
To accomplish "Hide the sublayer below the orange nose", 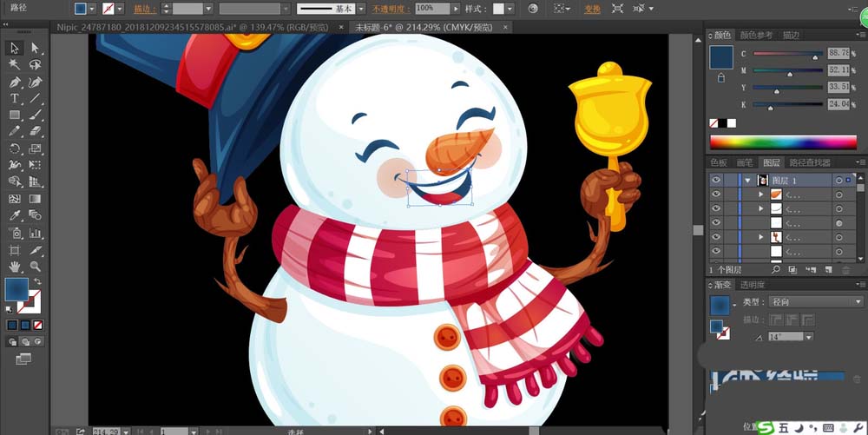I will (716, 208).
